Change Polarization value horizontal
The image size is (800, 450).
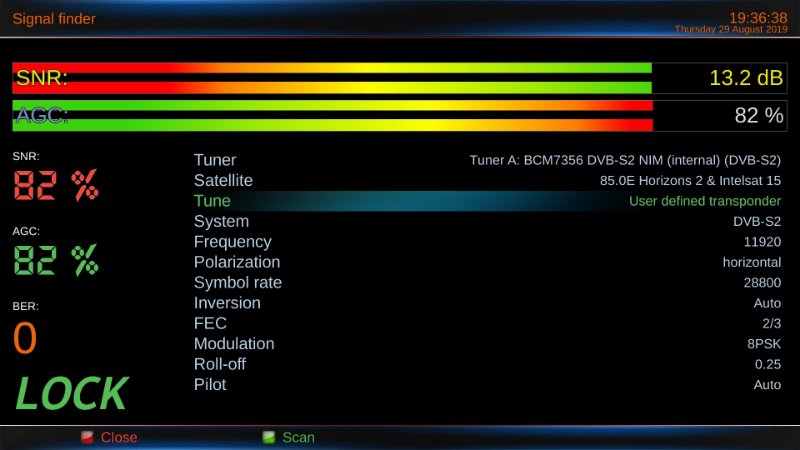[751, 262]
